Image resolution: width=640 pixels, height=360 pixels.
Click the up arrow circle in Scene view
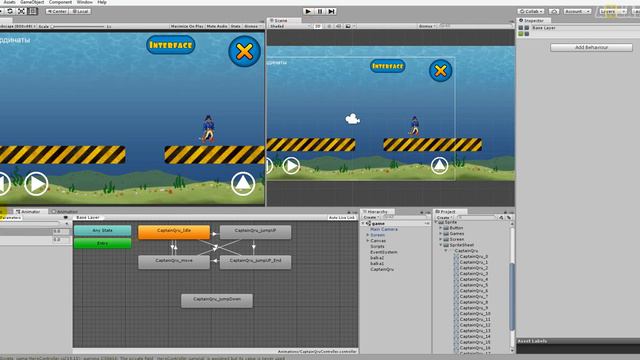(439, 165)
